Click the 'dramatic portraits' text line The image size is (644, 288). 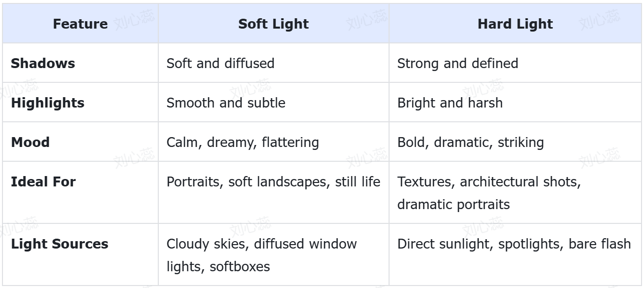(x=453, y=204)
